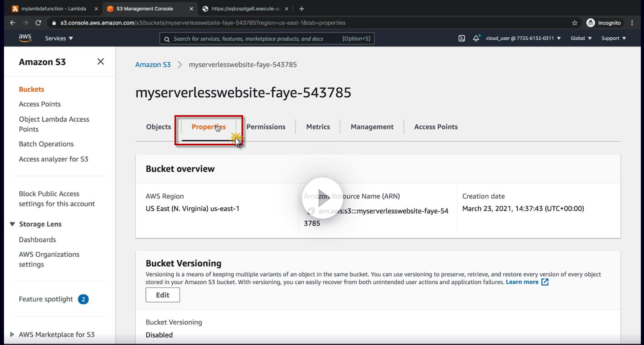Screen dimensions: 644x345
Task: Open AWS Organizations settings link
Action: [x=49, y=260]
